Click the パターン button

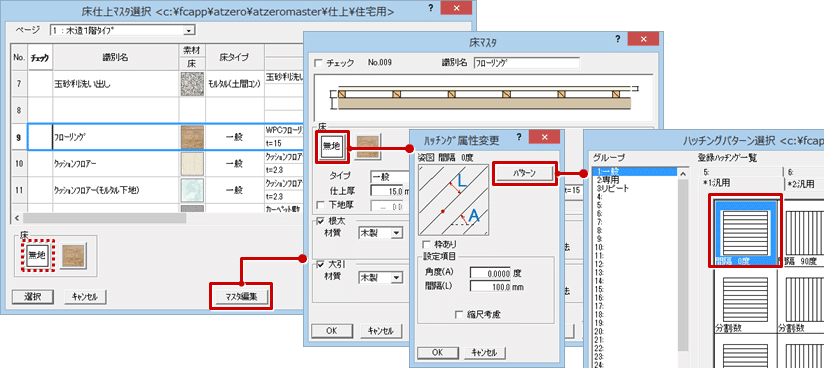pyautogui.click(x=523, y=173)
